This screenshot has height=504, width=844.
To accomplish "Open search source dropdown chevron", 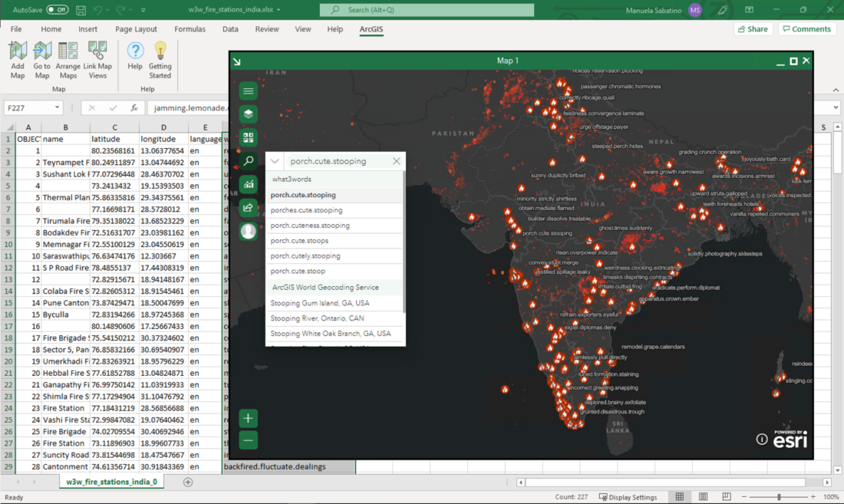I will coord(275,161).
